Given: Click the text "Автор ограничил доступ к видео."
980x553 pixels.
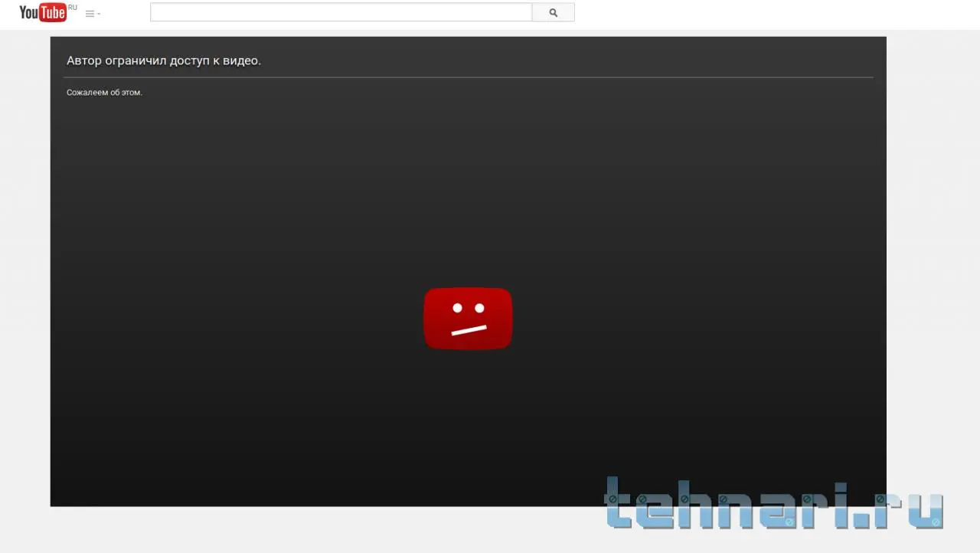Looking at the screenshot, I should (164, 61).
